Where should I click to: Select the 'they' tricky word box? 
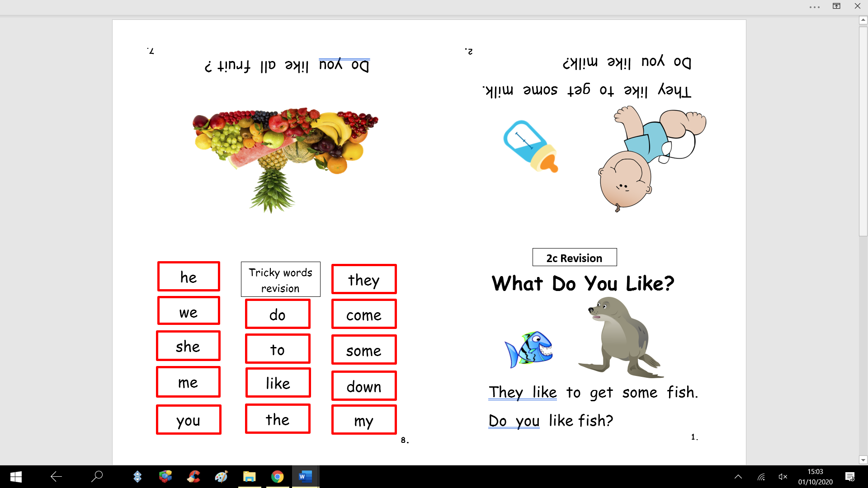click(x=364, y=279)
